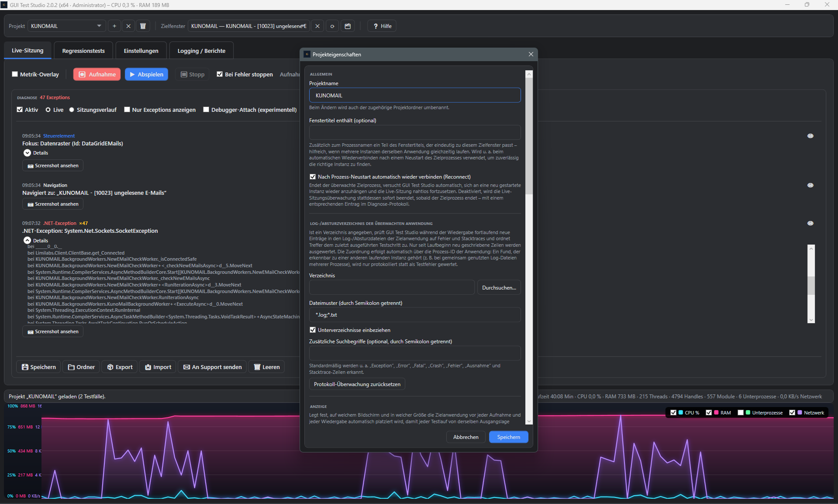Screen dimensions: 838x504
Task: Open the Einstellungen tab
Action: coord(141,51)
